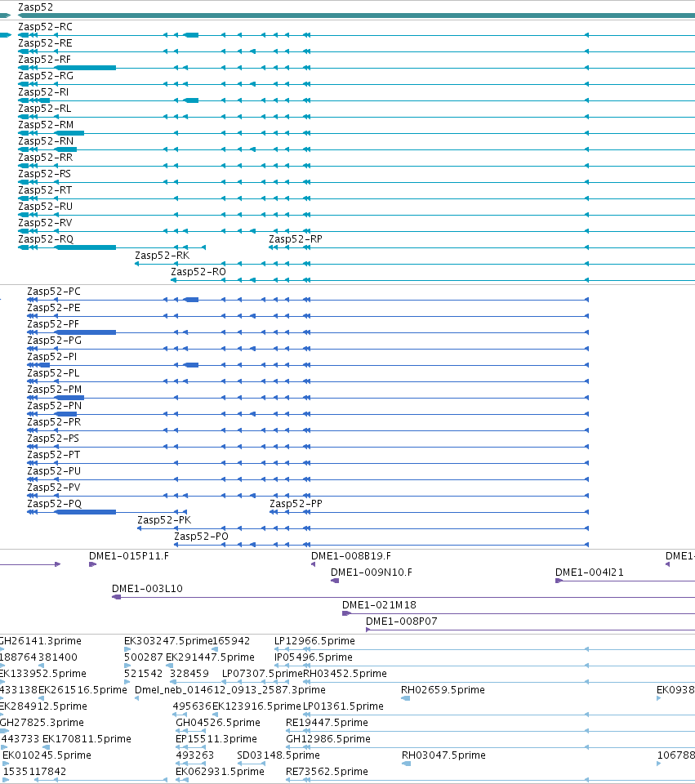Click the Zasp52-PO protein label
The height and width of the screenshot is (784, 695).
coord(201,537)
